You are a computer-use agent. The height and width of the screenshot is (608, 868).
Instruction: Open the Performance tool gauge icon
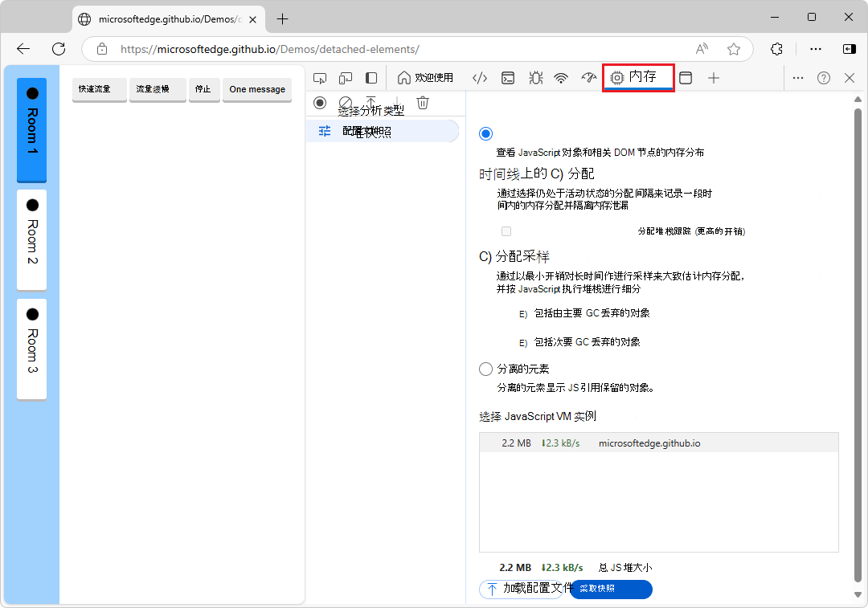pyautogui.click(x=589, y=78)
